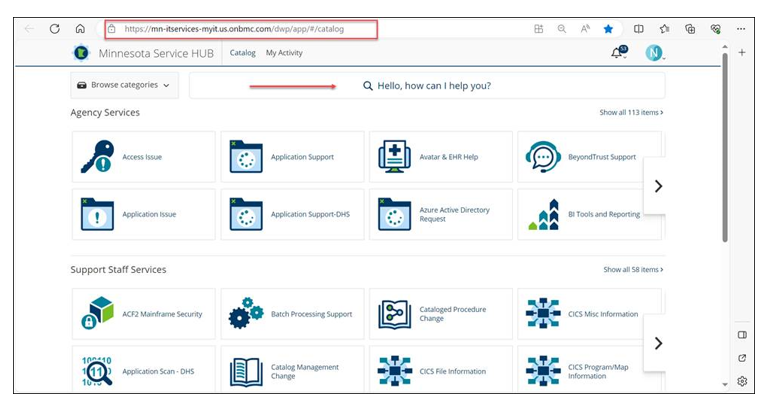
Task: Open the apps grid icon in address bar
Action: point(538,29)
